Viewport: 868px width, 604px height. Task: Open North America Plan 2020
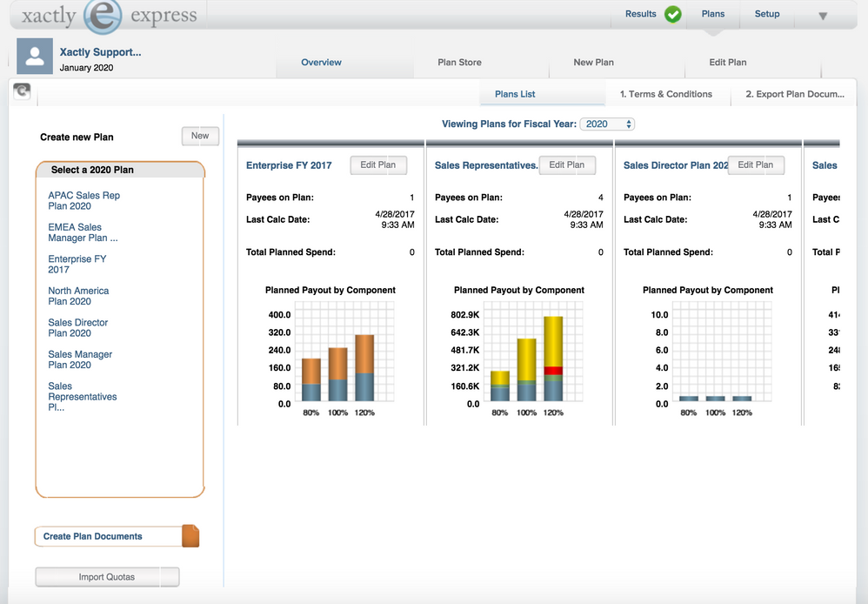[78, 296]
